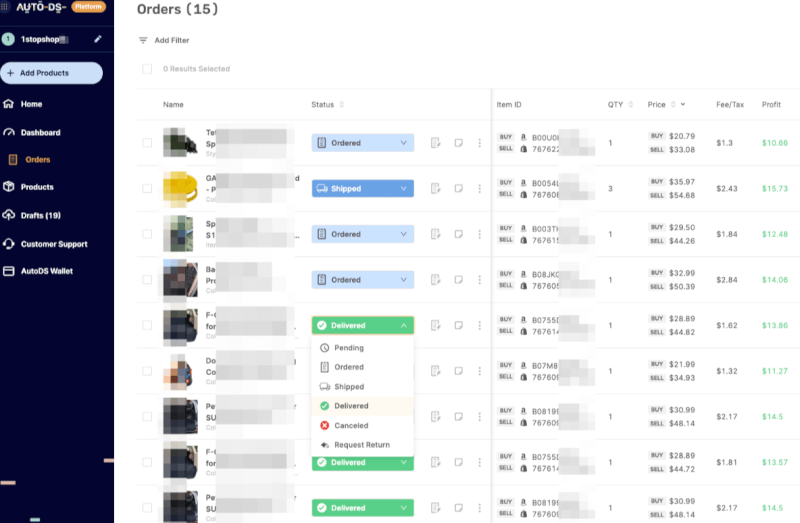Open the edit order icon in first row
This screenshot has height=523, width=800.
point(436,143)
